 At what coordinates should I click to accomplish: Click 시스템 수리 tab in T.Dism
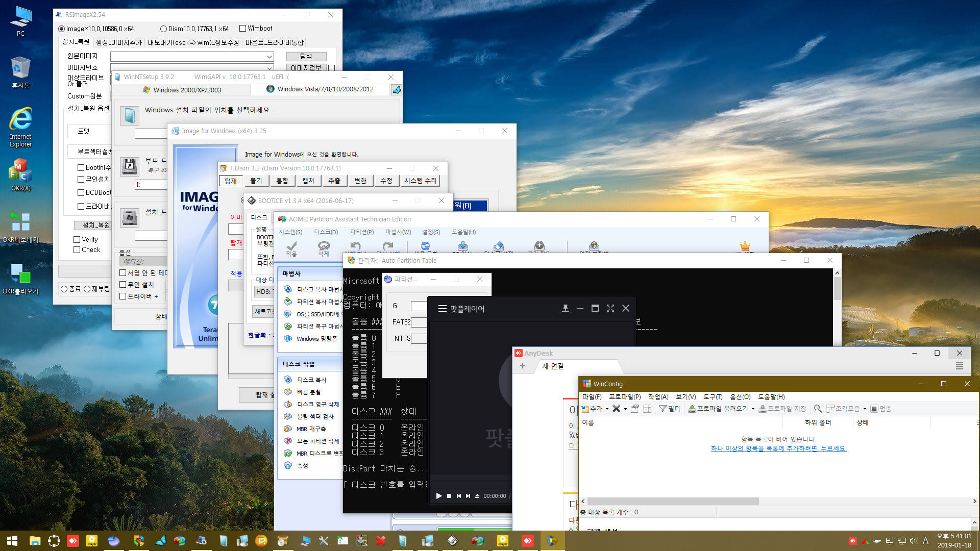pos(420,181)
